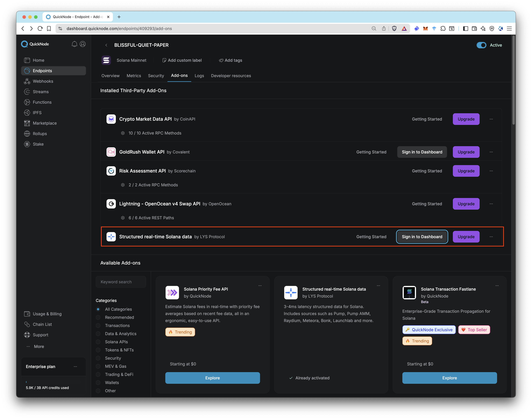Select the Streams sidebar icon
Screen dimensions: 532x419
(x=28, y=92)
